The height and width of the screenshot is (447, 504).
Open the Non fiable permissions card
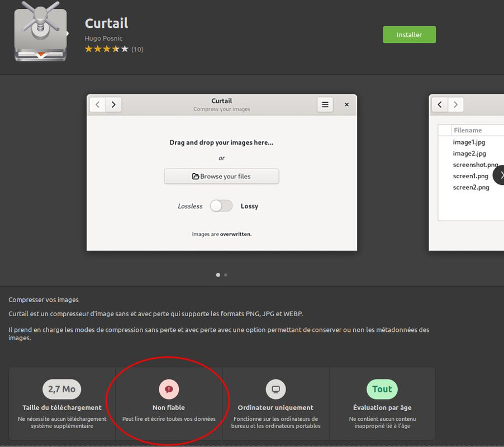click(169, 403)
